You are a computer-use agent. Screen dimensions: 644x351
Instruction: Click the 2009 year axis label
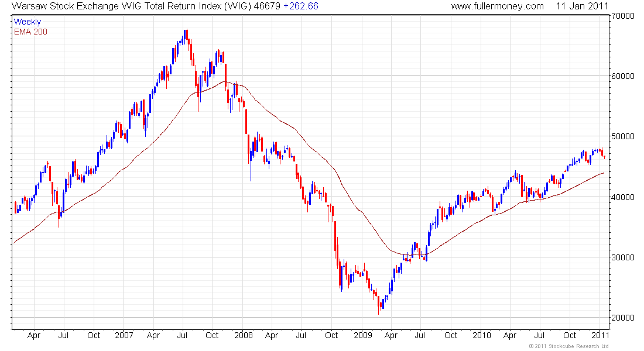[x=362, y=335]
